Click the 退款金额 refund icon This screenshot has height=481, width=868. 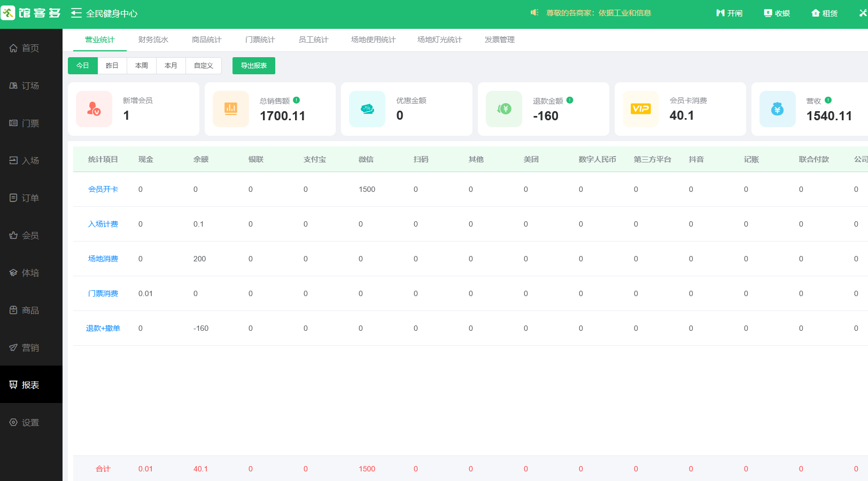(x=504, y=109)
